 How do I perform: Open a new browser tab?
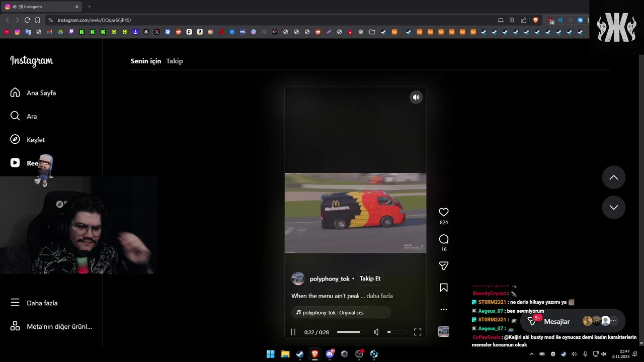(89, 7)
